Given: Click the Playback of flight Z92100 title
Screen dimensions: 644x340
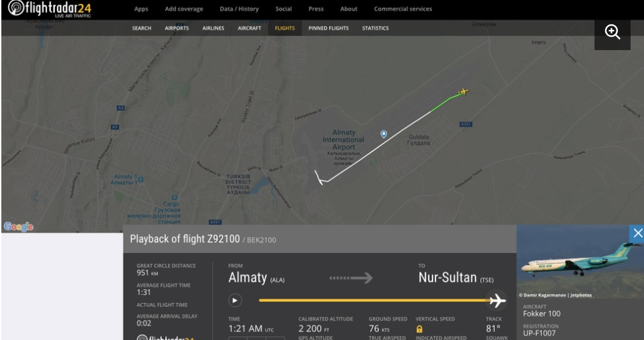Looking at the screenshot, I should pyautogui.click(x=185, y=239).
